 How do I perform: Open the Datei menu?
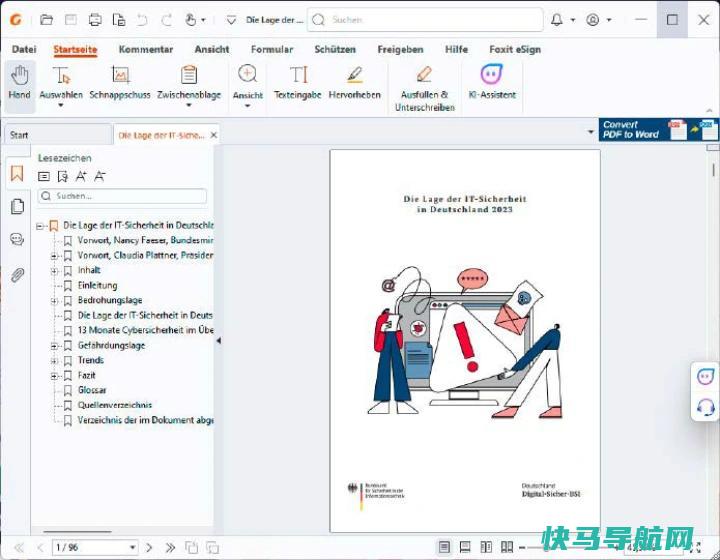click(x=24, y=49)
